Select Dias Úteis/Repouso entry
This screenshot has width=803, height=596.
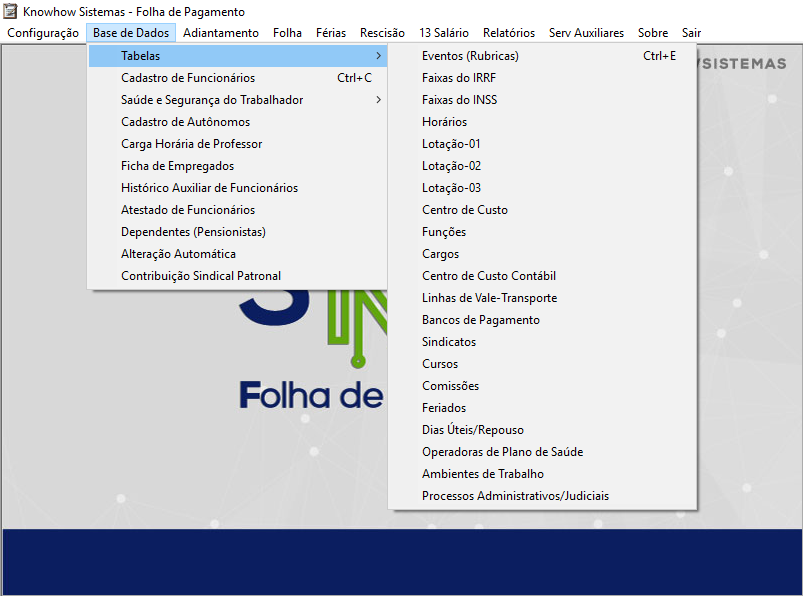pyautogui.click(x=472, y=430)
